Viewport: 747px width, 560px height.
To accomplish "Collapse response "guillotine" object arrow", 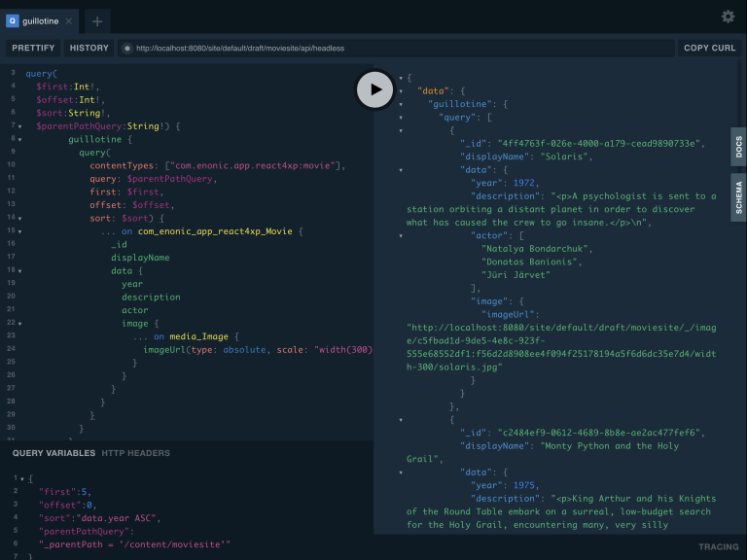I will [401, 104].
